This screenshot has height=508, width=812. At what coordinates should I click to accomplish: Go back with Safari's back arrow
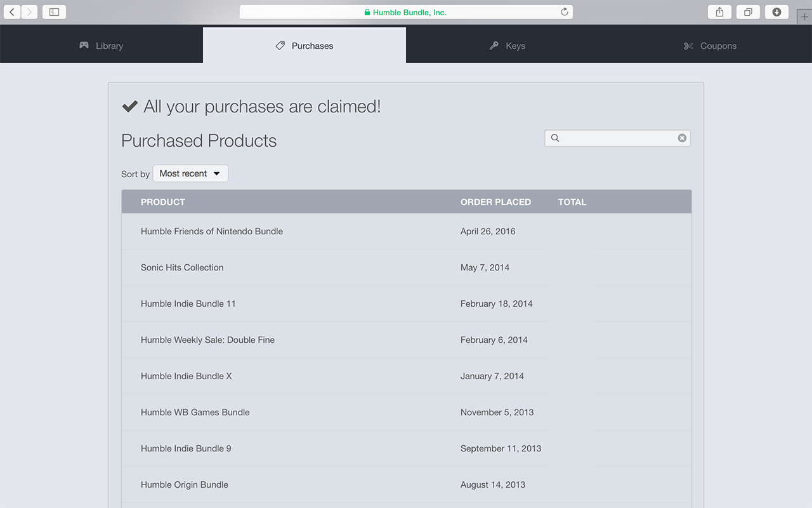tap(12, 12)
